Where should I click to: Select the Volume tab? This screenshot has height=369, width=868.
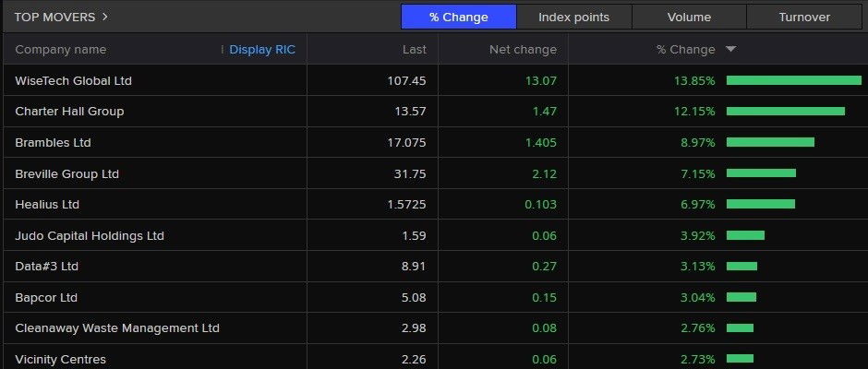[x=689, y=17]
